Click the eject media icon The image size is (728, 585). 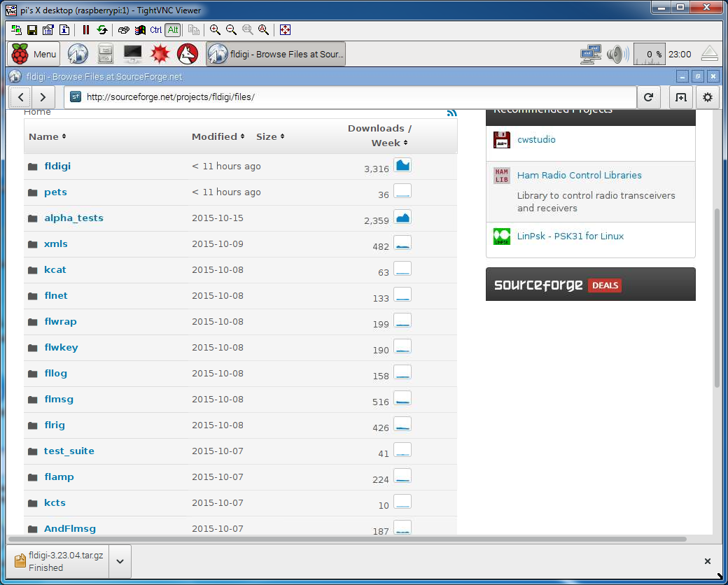click(709, 54)
